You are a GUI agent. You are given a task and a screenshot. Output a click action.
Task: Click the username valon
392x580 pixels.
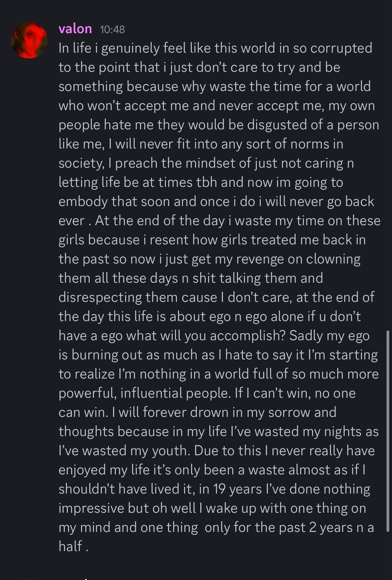(75, 29)
